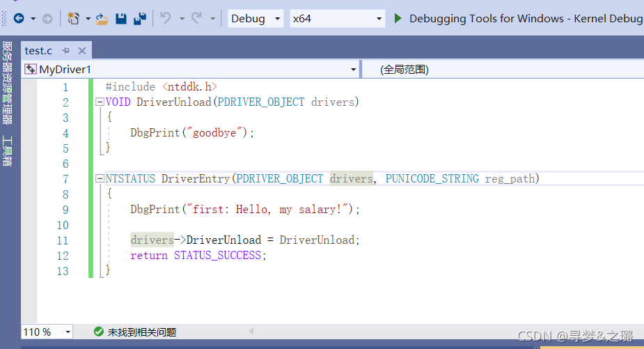Click the New Project toolbar icon
The width and height of the screenshot is (644, 349).
coord(73,19)
